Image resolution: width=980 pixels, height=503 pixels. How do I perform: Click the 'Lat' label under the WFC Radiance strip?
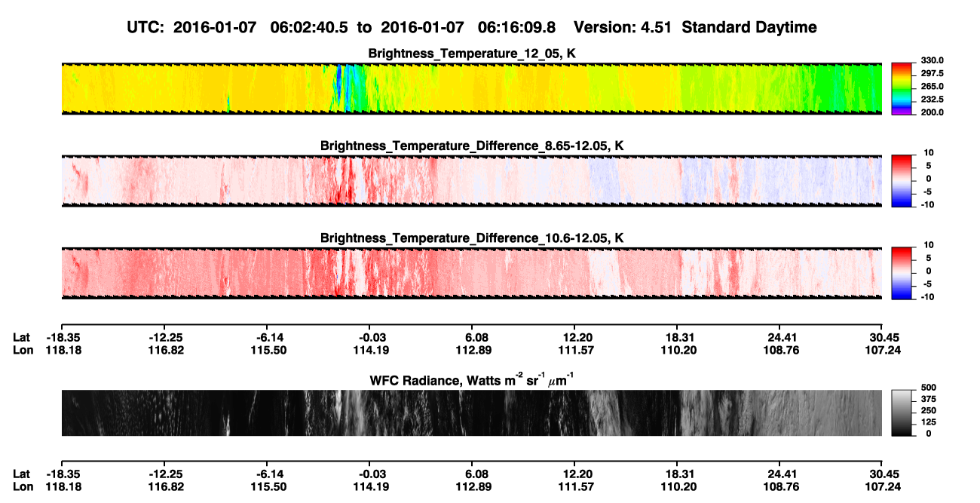pos(22,474)
